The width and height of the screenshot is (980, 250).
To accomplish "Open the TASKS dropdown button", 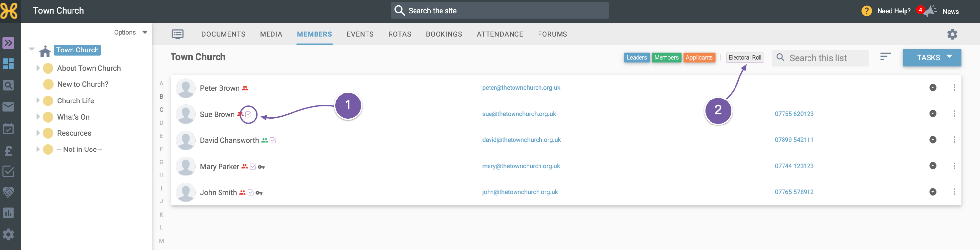I will click(x=932, y=58).
